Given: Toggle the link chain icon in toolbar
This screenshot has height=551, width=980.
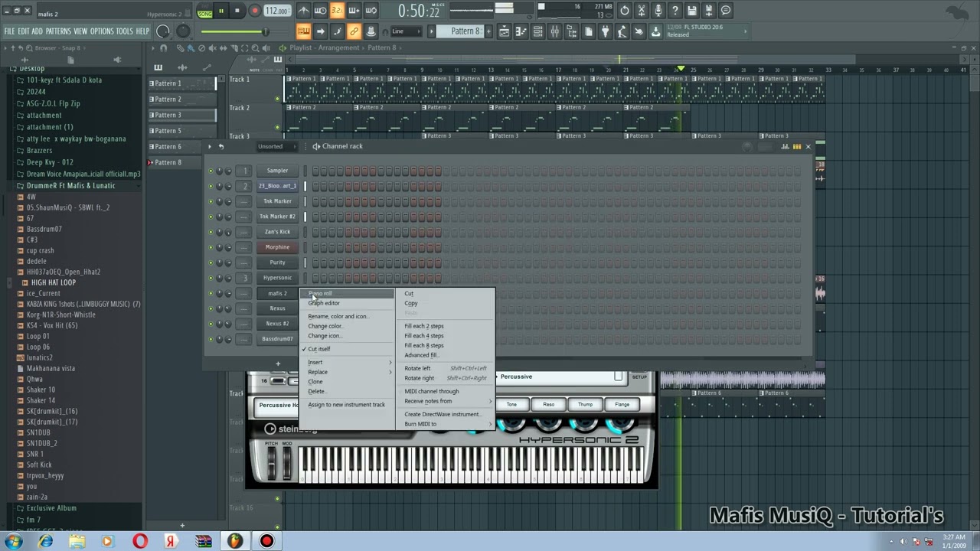Looking at the screenshot, I should pos(354,31).
